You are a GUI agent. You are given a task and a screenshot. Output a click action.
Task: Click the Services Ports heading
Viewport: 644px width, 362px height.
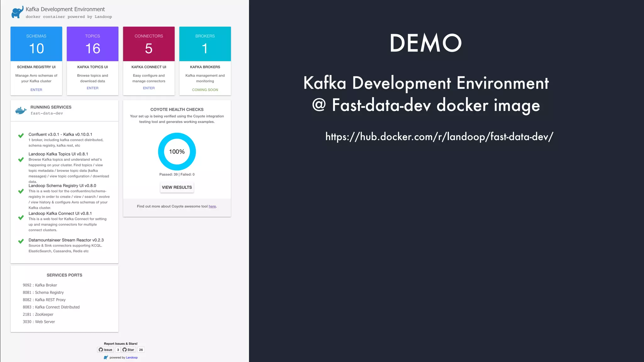coord(64,275)
